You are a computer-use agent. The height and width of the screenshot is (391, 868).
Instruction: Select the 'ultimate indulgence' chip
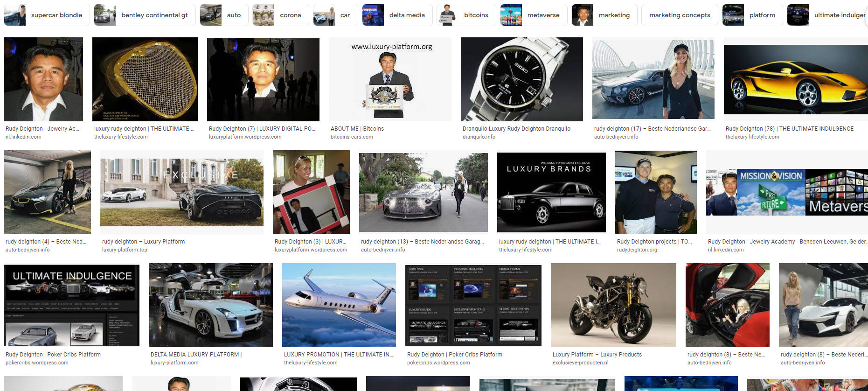(x=827, y=15)
